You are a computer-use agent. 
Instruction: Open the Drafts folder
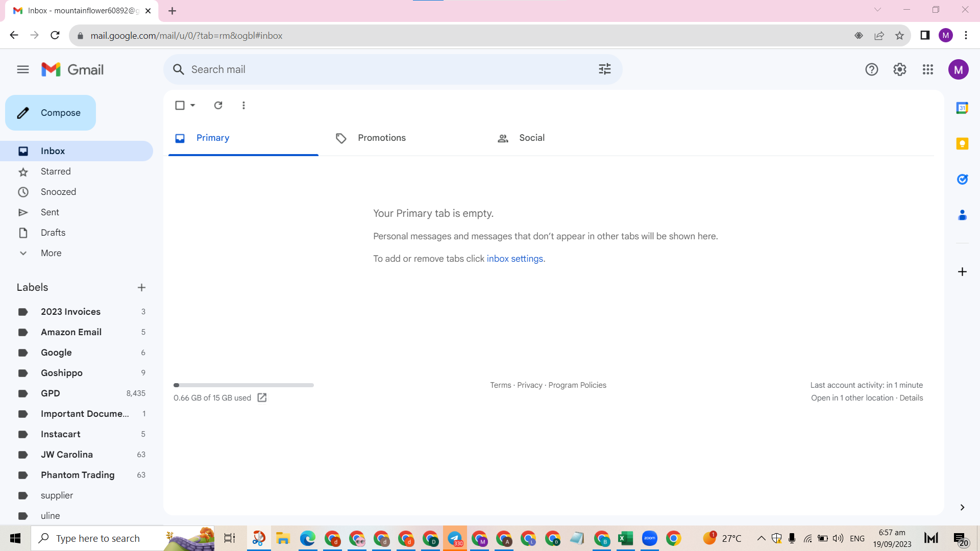53,233
